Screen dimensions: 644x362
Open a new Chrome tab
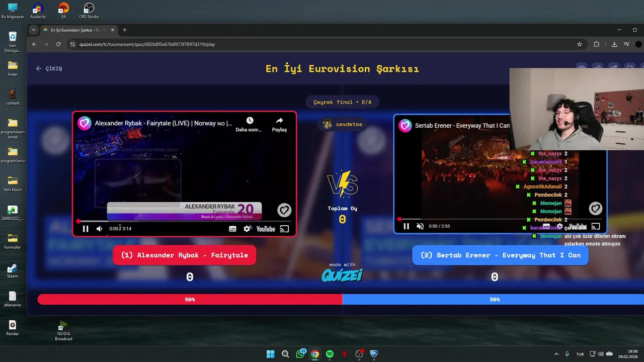[x=125, y=30]
